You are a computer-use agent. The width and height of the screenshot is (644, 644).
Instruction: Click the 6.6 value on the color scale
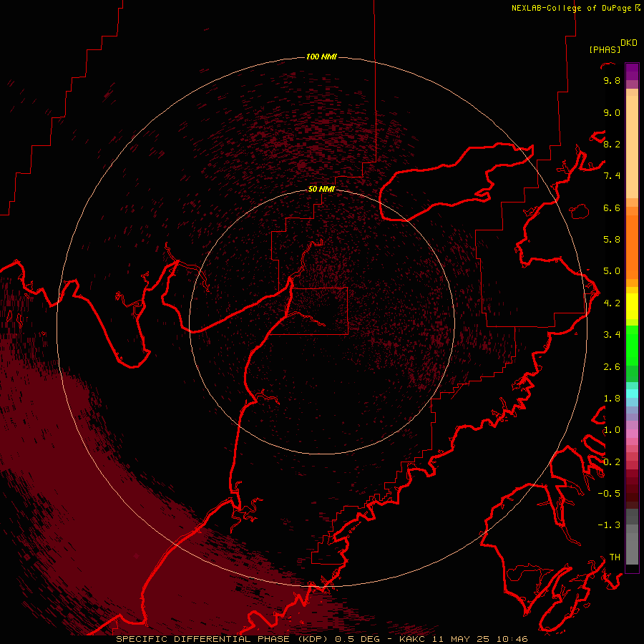pos(612,208)
